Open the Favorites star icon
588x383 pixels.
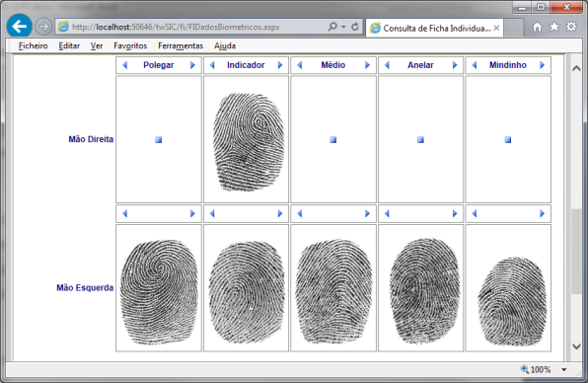[x=553, y=27]
